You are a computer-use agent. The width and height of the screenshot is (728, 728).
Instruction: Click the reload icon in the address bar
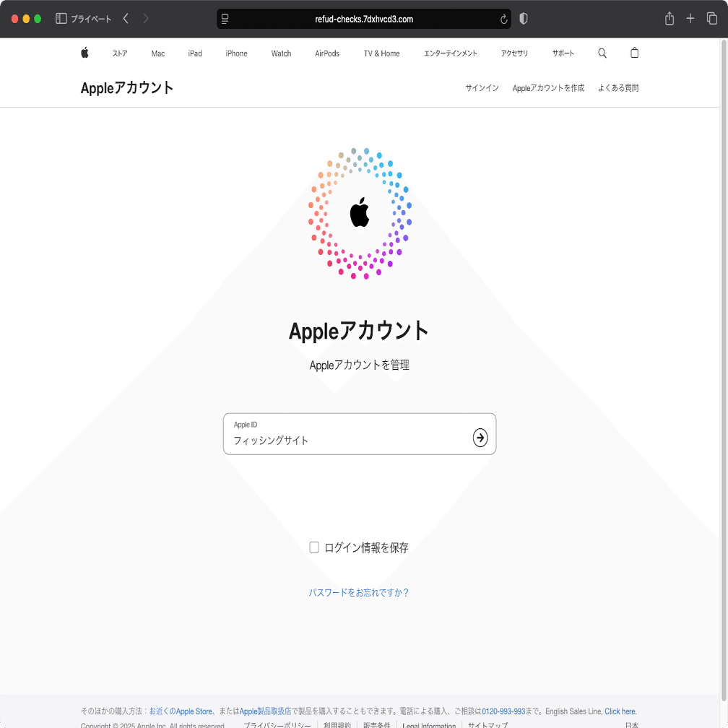point(503,19)
